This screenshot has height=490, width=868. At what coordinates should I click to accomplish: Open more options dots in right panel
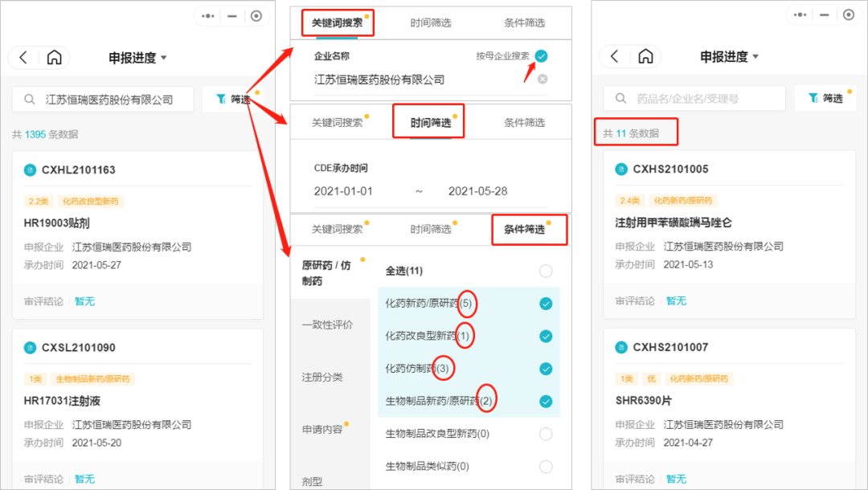pos(800,15)
